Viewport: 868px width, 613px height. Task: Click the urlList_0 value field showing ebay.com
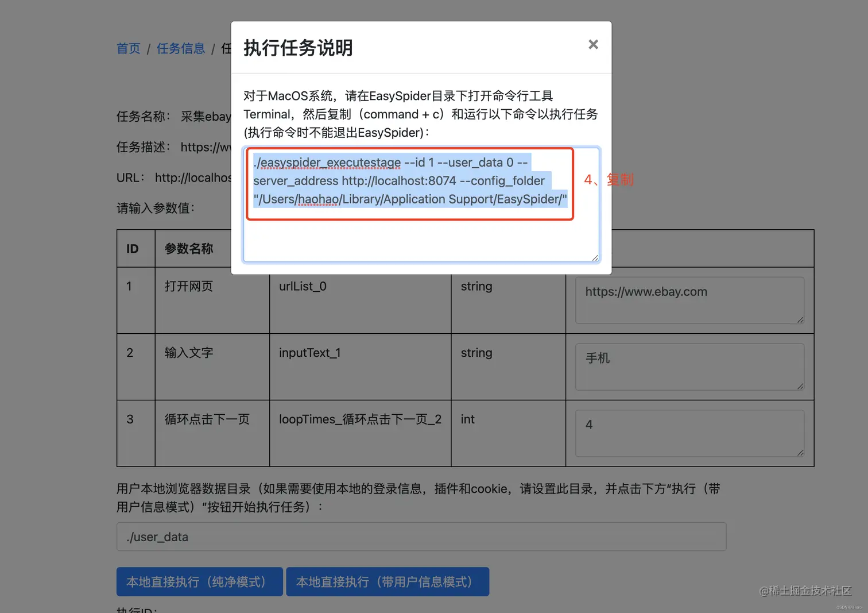tap(689, 300)
